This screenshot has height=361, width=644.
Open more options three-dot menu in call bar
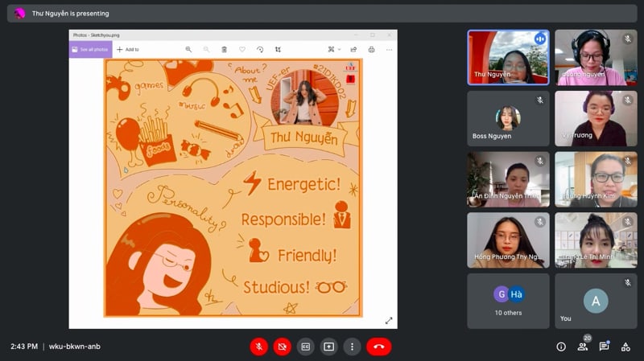pyautogui.click(x=352, y=347)
